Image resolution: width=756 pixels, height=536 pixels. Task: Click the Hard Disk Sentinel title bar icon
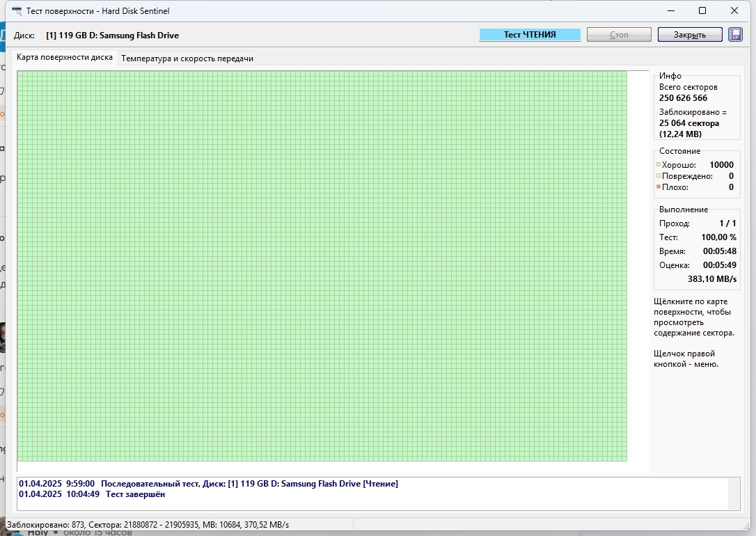(17, 11)
